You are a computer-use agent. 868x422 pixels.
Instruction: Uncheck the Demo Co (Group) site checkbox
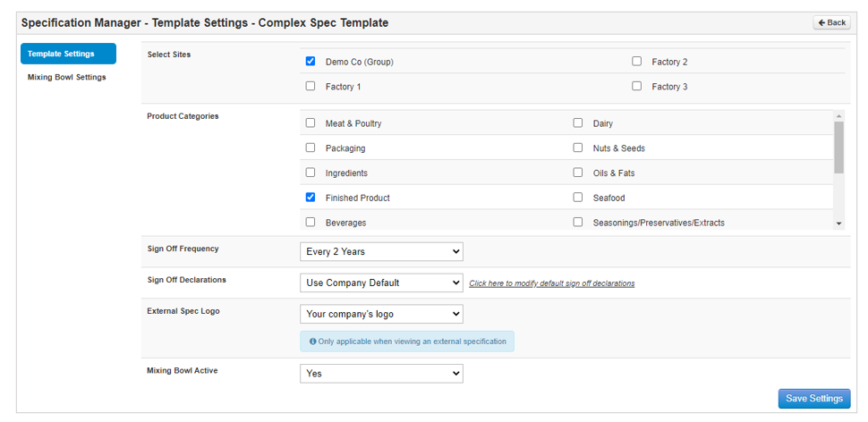[311, 62]
